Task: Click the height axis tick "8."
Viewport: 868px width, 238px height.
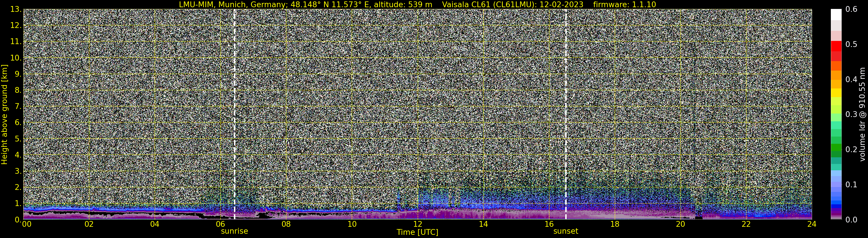Action: 18,90
